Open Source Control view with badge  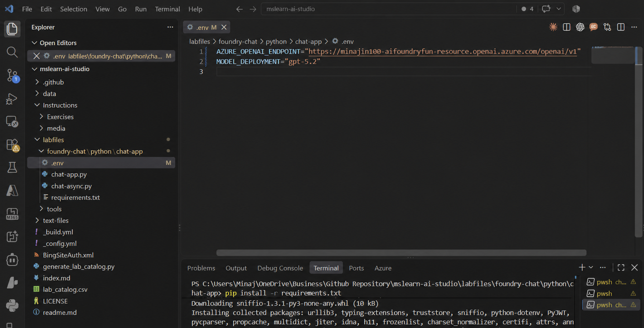point(12,75)
